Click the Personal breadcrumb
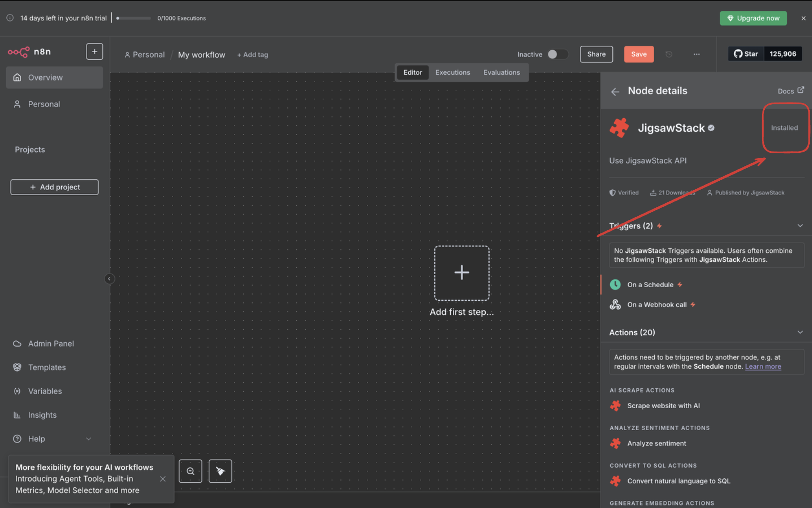Image resolution: width=812 pixels, height=508 pixels. coord(144,54)
